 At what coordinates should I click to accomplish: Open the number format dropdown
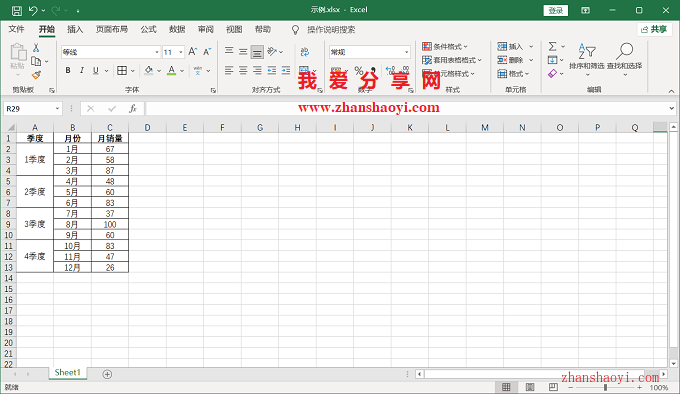406,52
